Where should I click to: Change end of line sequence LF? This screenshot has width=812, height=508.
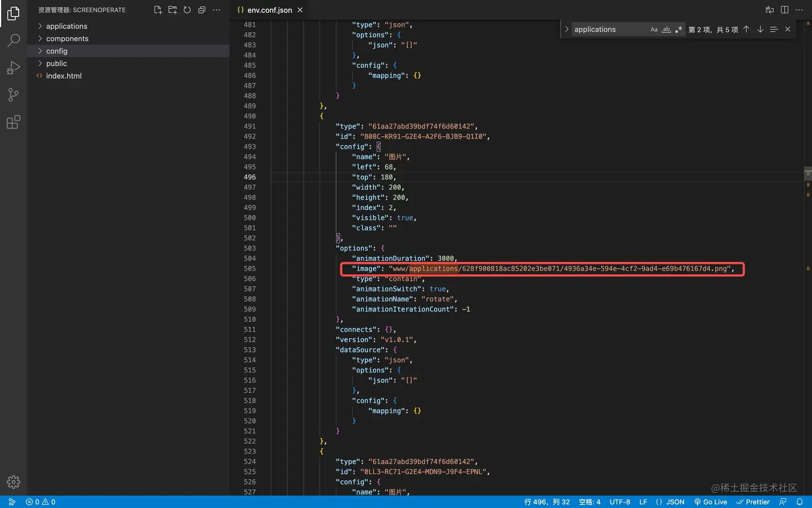point(643,502)
